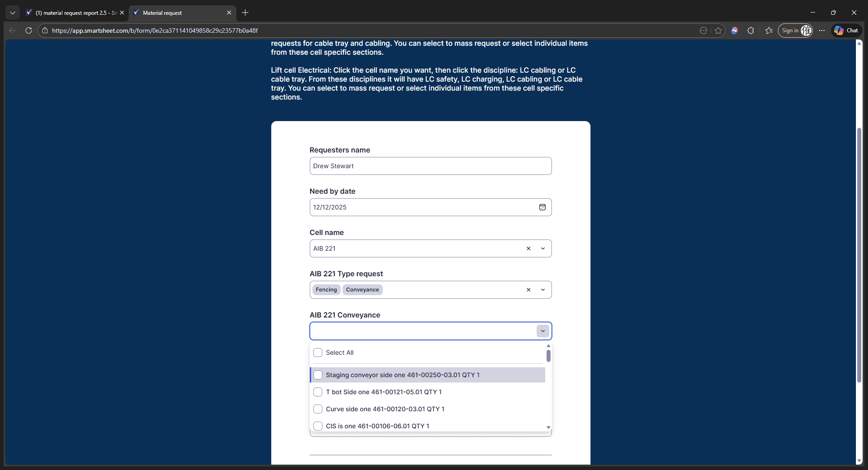Expand the AIB 221 Type request dropdown

[x=543, y=290]
